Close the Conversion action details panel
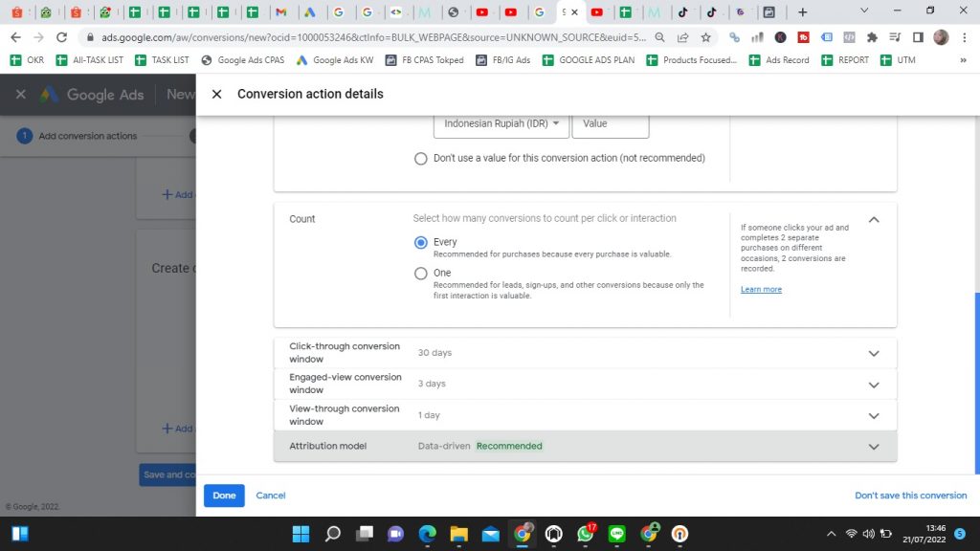This screenshot has height=551, width=980. point(216,94)
